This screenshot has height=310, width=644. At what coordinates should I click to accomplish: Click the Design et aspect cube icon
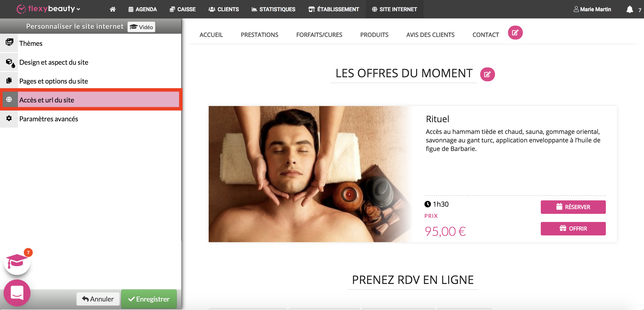tap(10, 62)
